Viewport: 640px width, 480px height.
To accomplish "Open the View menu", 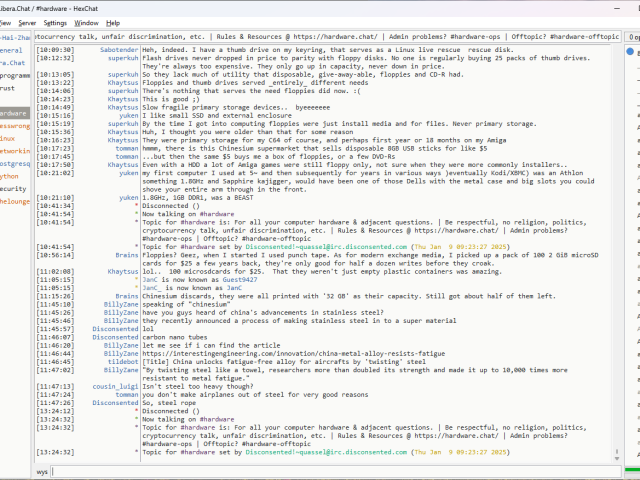I will (x=6, y=22).
